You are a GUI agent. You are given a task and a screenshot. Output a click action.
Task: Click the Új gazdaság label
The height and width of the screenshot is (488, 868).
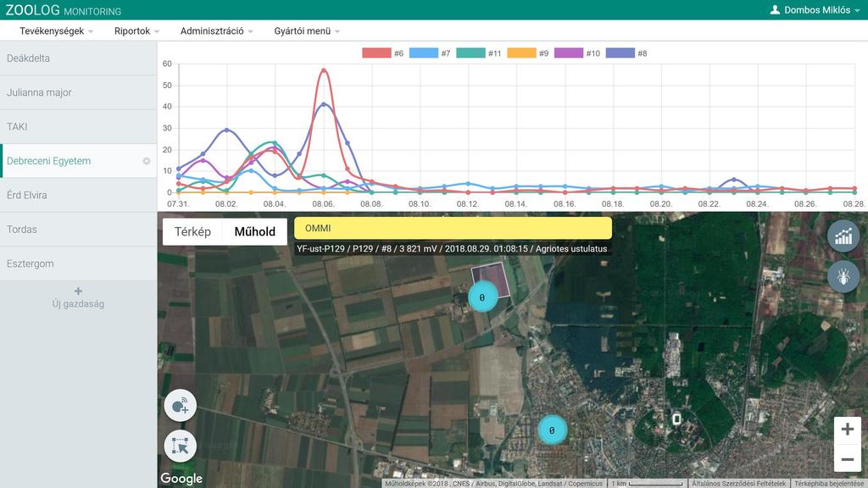point(78,304)
